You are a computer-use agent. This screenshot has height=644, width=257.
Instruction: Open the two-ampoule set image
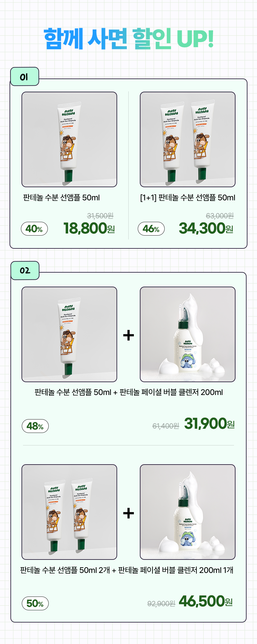point(69,512)
